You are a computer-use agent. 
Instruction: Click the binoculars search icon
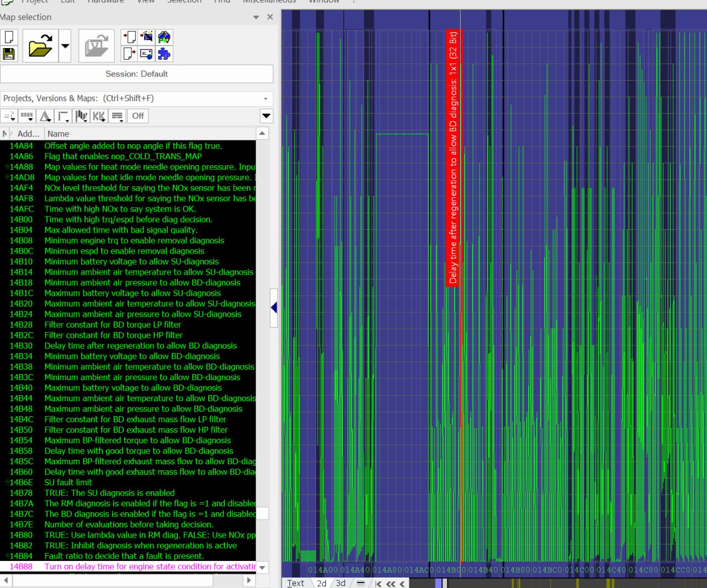coord(164,37)
